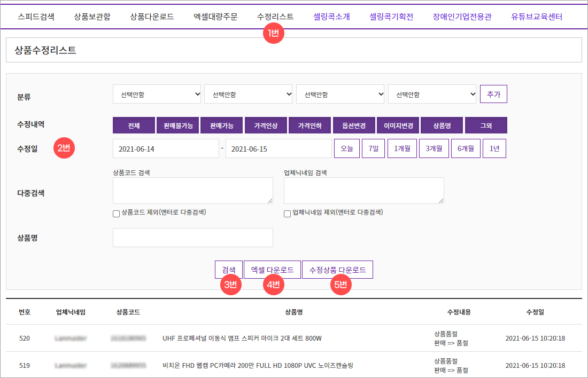The height and width of the screenshot is (378, 588).
Task: Open the second 선택안함 classification dropdown
Action: point(249,93)
